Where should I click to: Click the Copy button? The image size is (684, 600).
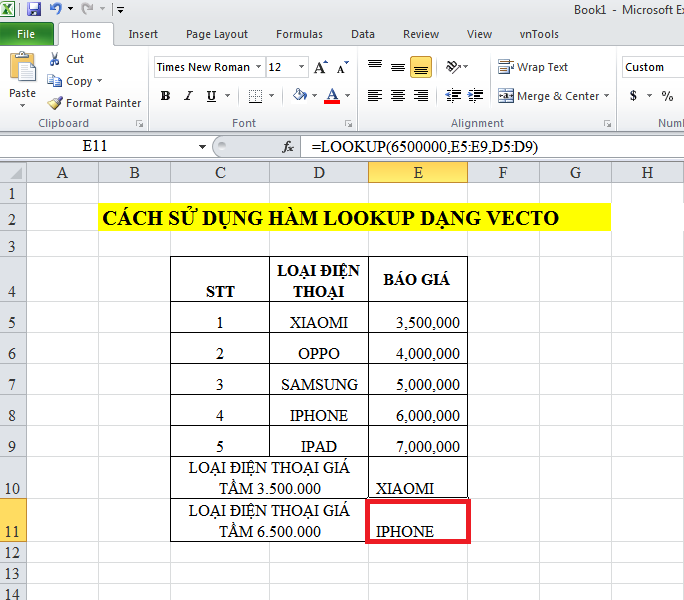coord(70,81)
